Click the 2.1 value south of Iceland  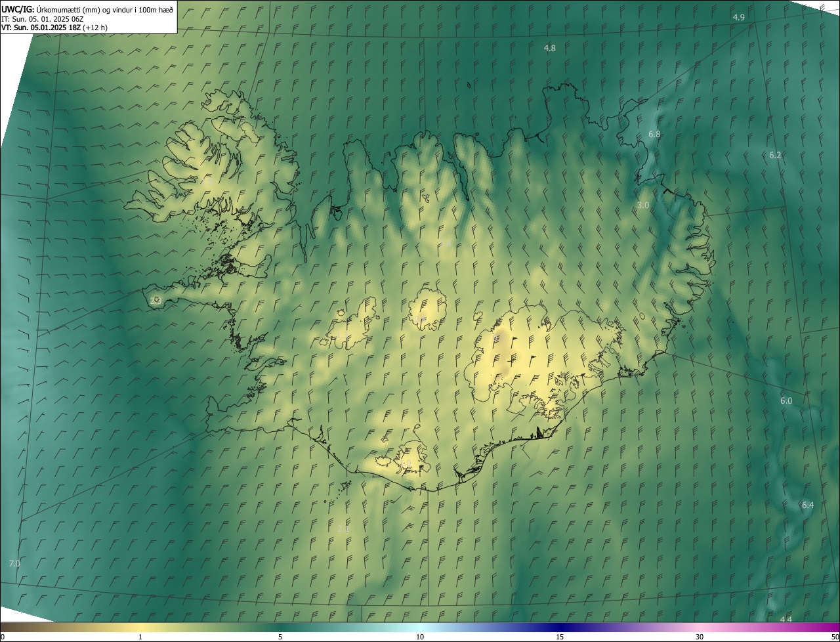click(x=343, y=528)
